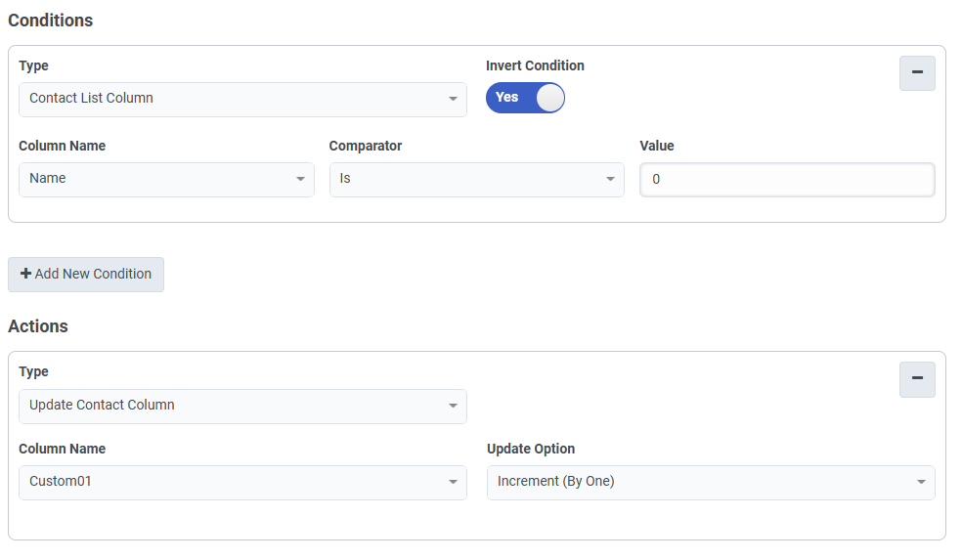This screenshot has height=560, width=962.
Task: Click the plus icon beside Add New Condition
Action: coord(25,275)
